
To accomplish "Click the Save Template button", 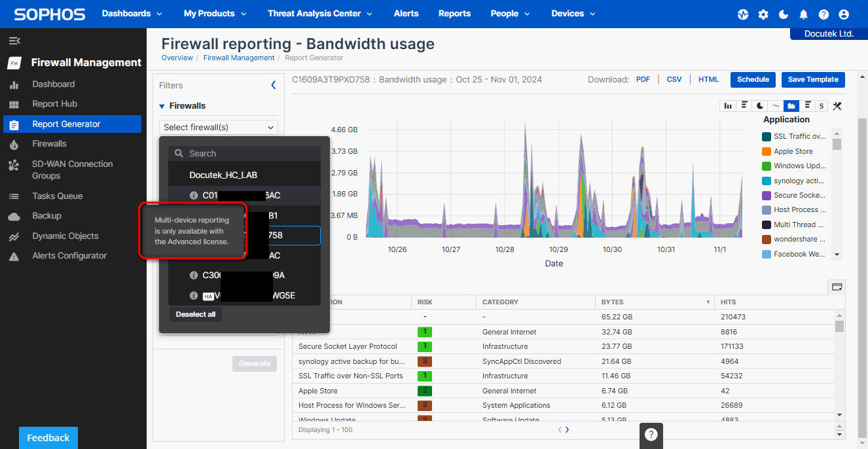I will (813, 80).
